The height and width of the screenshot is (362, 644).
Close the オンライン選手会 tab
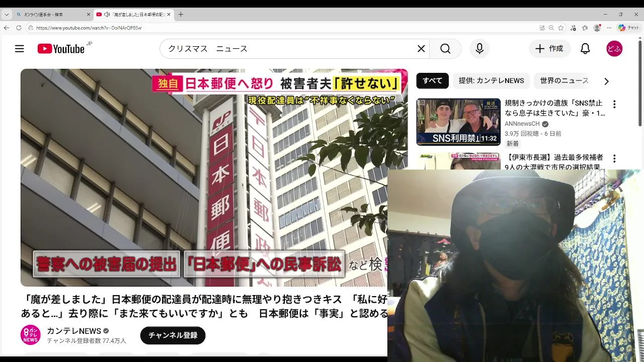[x=89, y=15]
